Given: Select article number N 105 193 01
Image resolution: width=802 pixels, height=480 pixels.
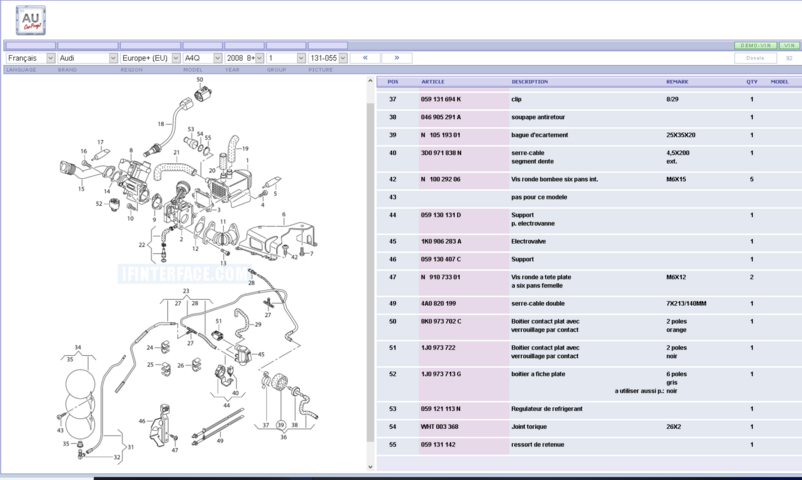Looking at the screenshot, I should click(440, 135).
